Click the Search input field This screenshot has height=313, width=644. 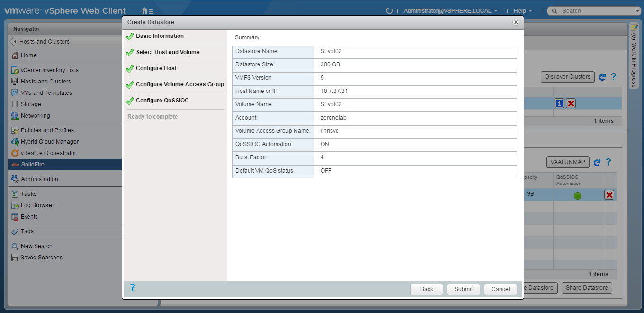[x=598, y=10]
